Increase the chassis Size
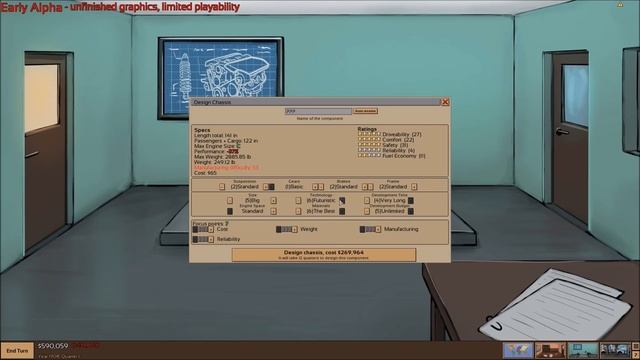 pos(273,200)
